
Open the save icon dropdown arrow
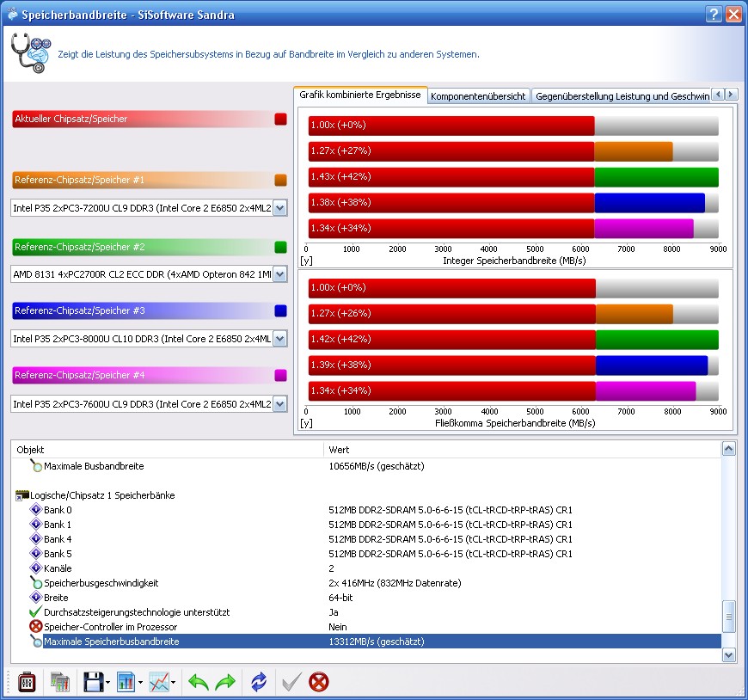(x=107, y=682)
